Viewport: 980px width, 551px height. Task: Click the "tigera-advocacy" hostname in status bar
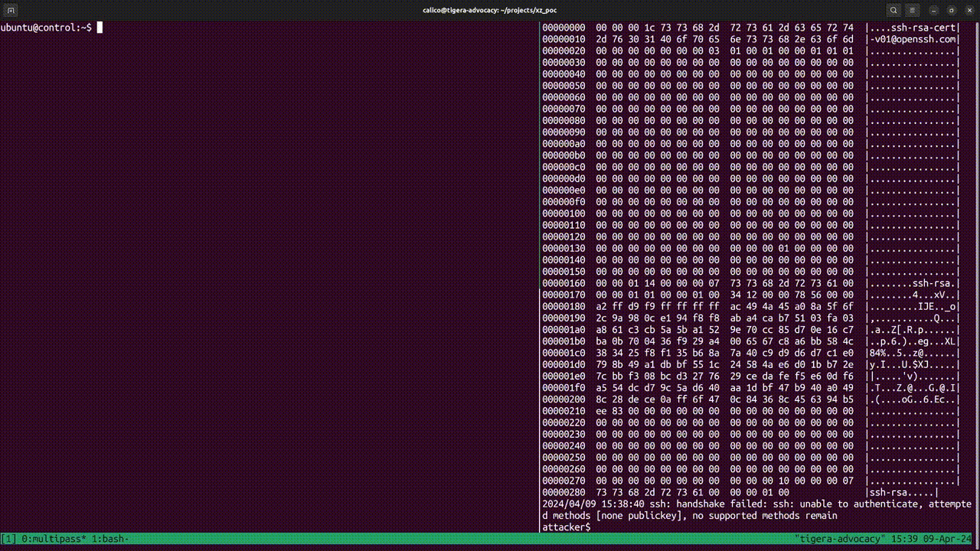coord(838,539)
